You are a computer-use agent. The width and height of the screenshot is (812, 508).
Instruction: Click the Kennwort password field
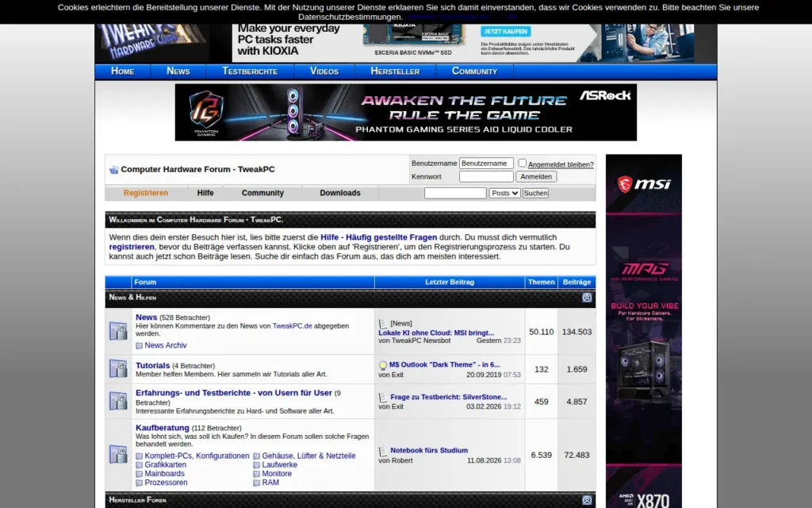point(486,177)
